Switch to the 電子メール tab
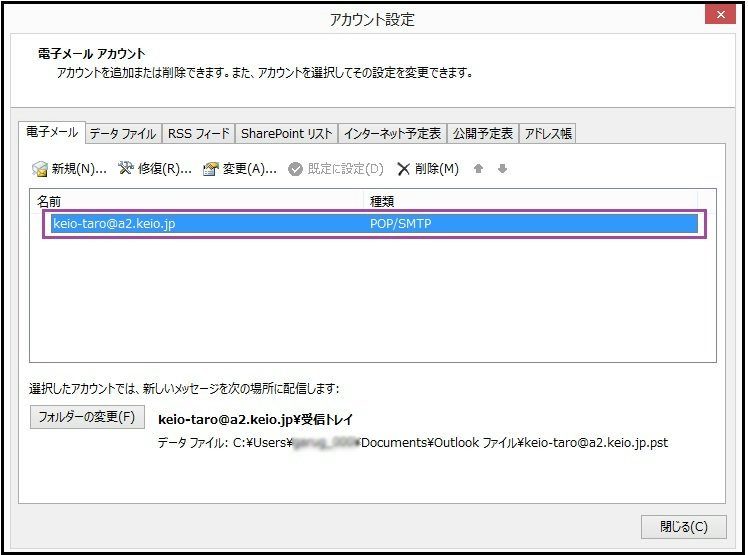The height and width of the screenshot is (555, 748). [51, 133]
